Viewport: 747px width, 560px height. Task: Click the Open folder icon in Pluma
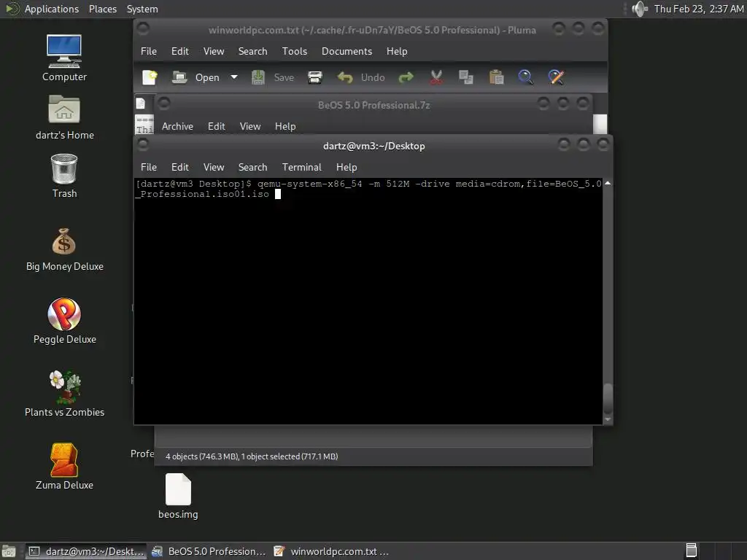[x=179, y=77]
